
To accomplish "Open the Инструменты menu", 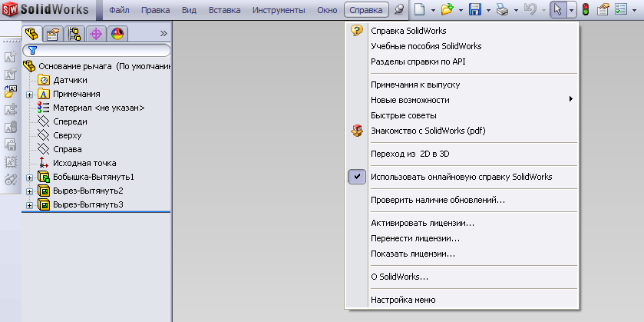I will pyautogui.click(x=279, y=10).
